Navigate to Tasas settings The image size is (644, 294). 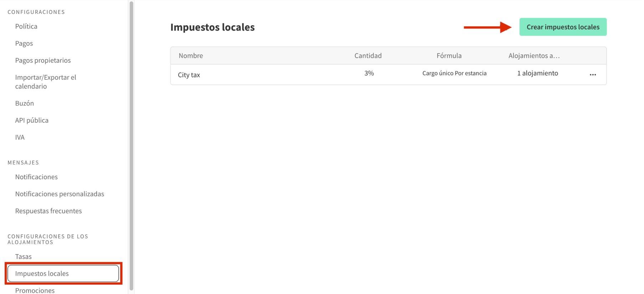coord(23,256)
